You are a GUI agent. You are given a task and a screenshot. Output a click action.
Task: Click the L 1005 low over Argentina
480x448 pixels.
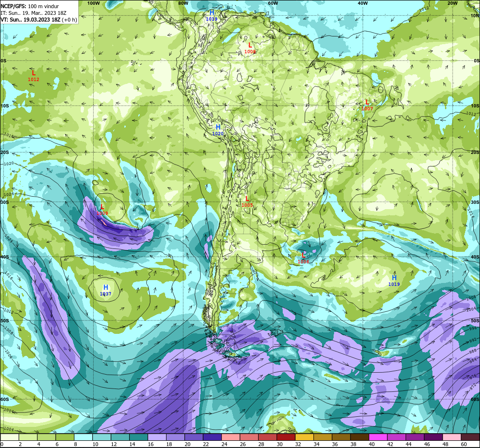click(247, 201)
